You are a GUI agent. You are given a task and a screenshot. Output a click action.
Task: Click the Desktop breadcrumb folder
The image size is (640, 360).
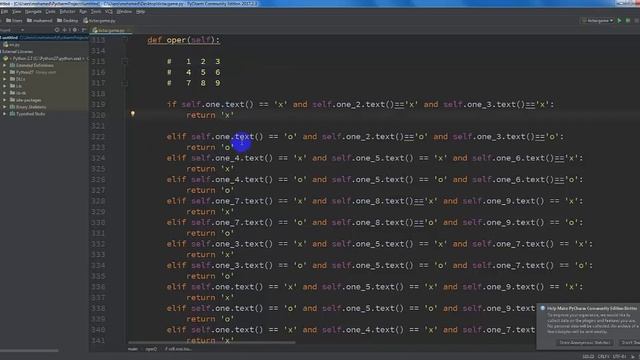[68, 20]
